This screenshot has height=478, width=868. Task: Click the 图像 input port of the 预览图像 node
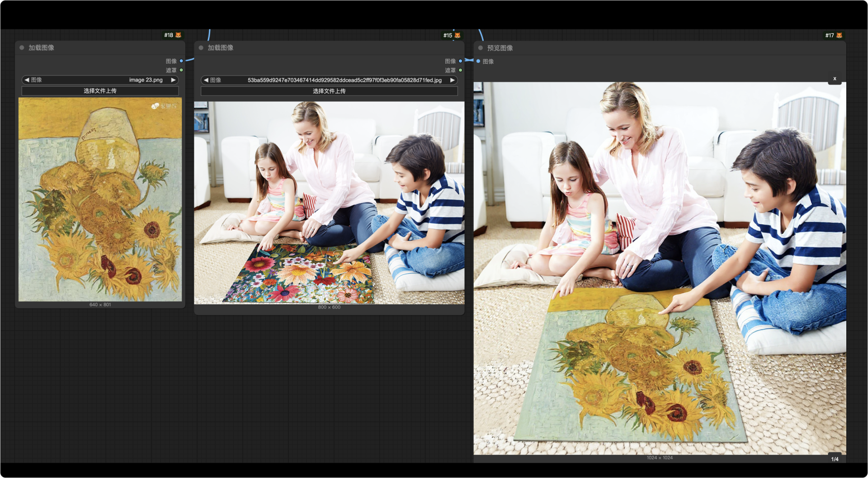click(x=478, y=61)
